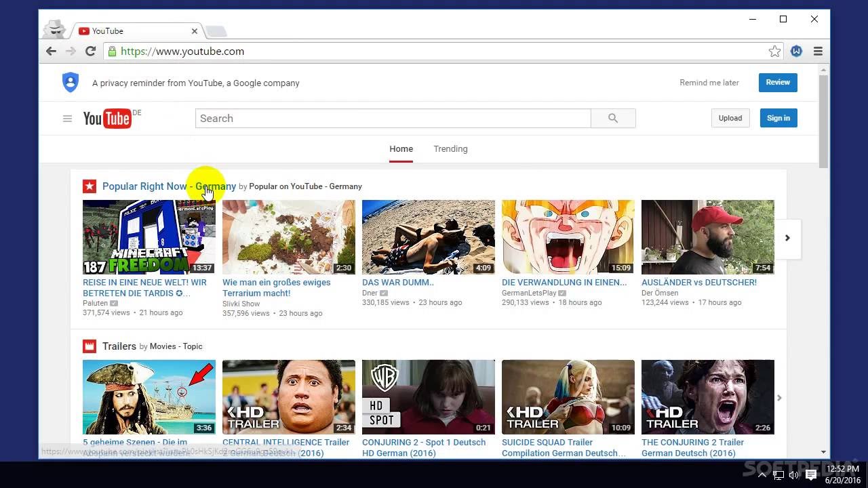The height and width of the screenshot is (488, 868).
Task: Open the Dner channel link
Action: [370, 293]
